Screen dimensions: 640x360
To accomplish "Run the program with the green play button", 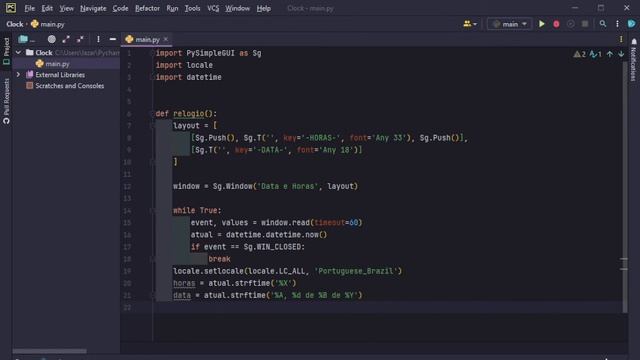I will (x=542, y=24).
